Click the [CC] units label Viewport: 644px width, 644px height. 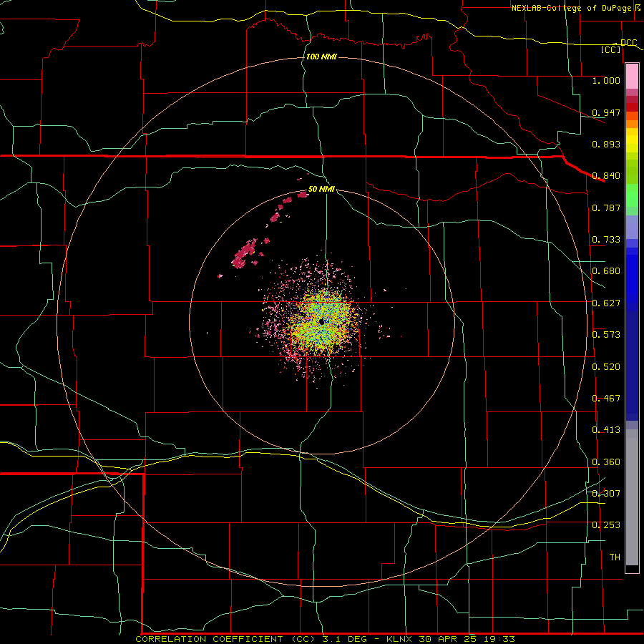tap(611, 49)
